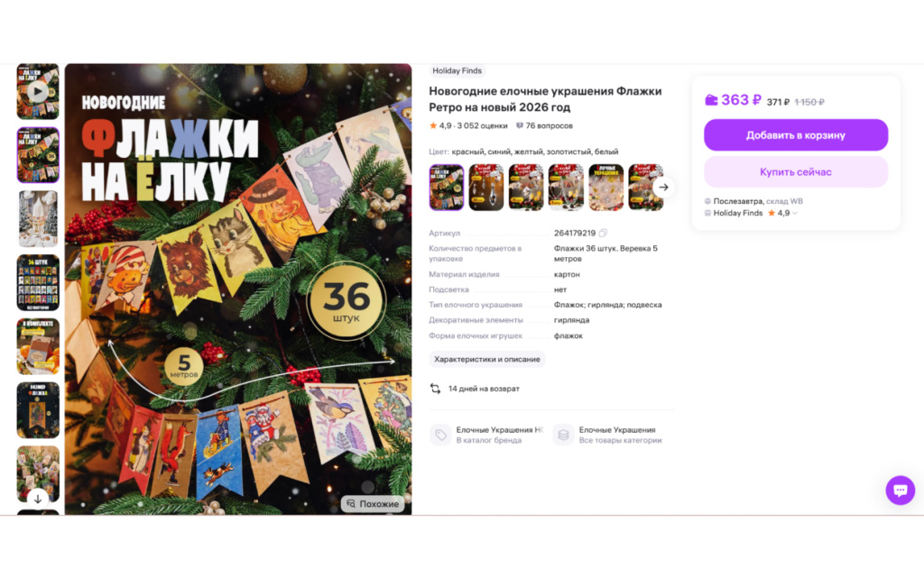Select the second color variant thumbnail
Screen dimensions: 924x578
coord(486,188)
